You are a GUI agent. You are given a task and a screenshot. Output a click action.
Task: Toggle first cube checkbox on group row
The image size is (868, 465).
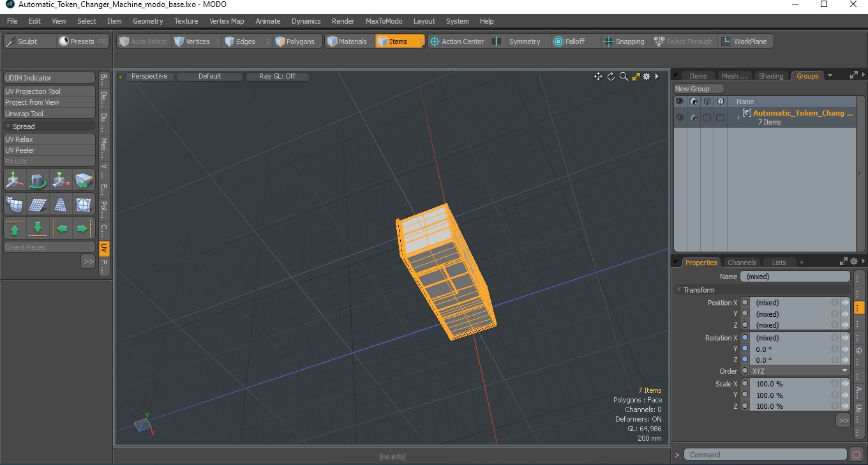(707, 118)
